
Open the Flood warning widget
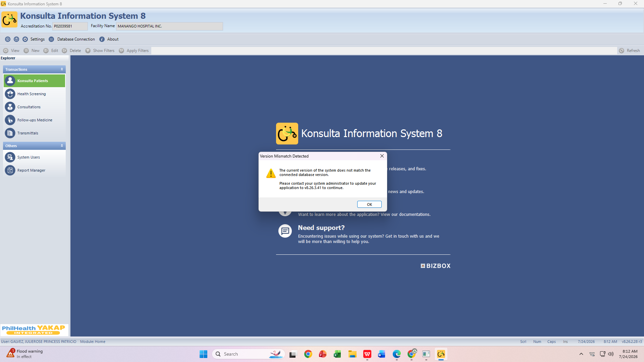tap(25, 354)
